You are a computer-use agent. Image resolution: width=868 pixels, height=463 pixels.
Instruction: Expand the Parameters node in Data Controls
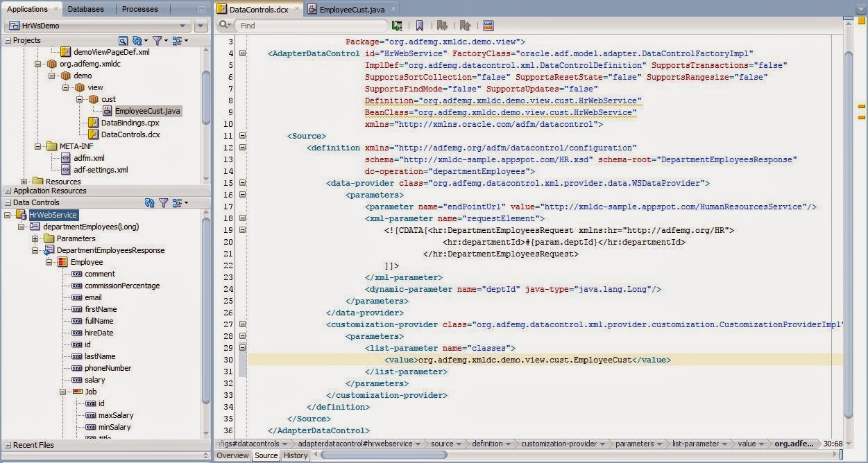(35, 238)
